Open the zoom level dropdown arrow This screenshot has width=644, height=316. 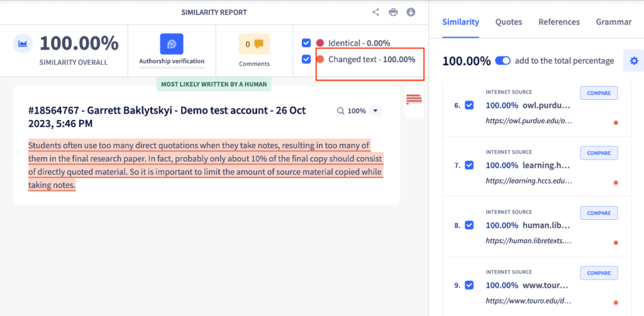(x=375, y=111)
